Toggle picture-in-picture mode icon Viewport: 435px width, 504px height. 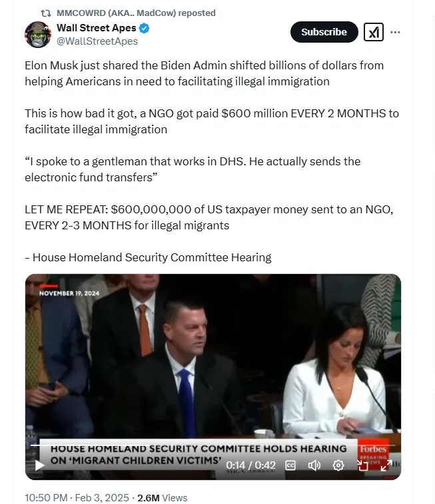[x=362, y=465]
